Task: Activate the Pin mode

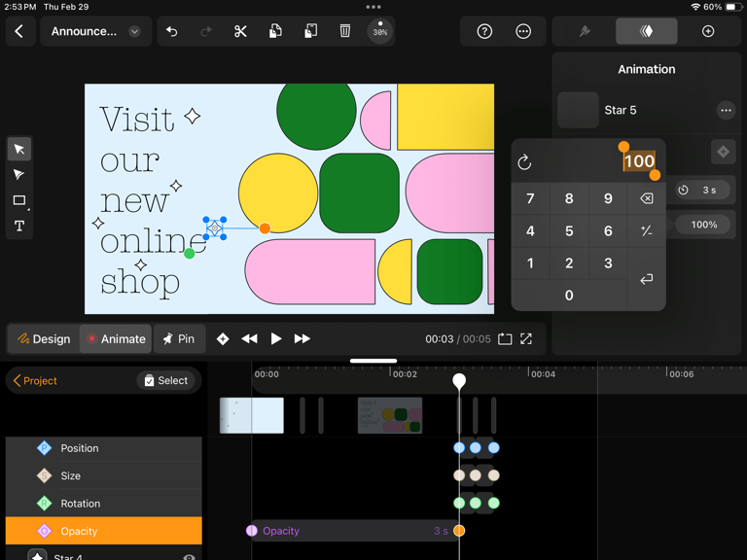Action: click(179, 339)
